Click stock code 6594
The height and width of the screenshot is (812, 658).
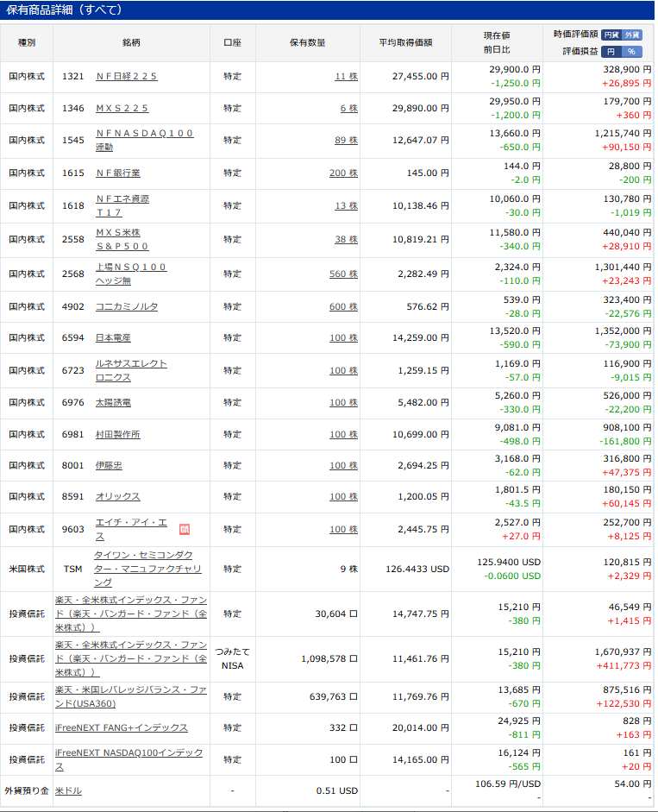tap(72, 337)
